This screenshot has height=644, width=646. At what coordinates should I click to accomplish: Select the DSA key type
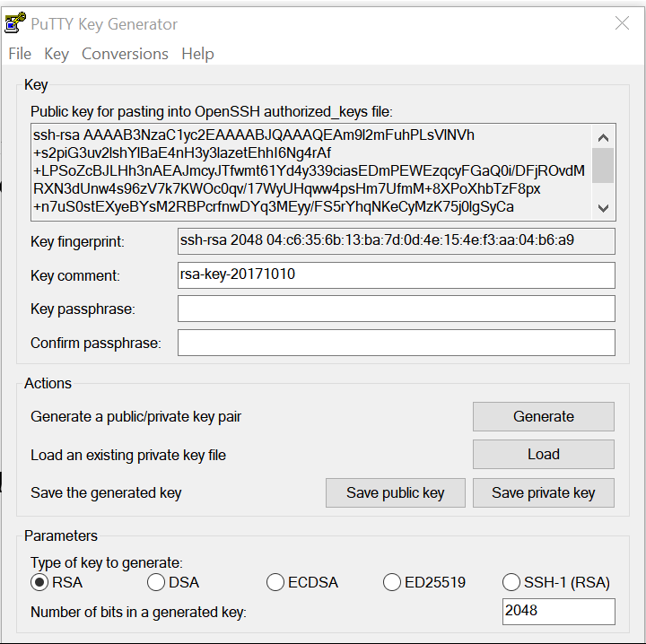pos(156,582)
